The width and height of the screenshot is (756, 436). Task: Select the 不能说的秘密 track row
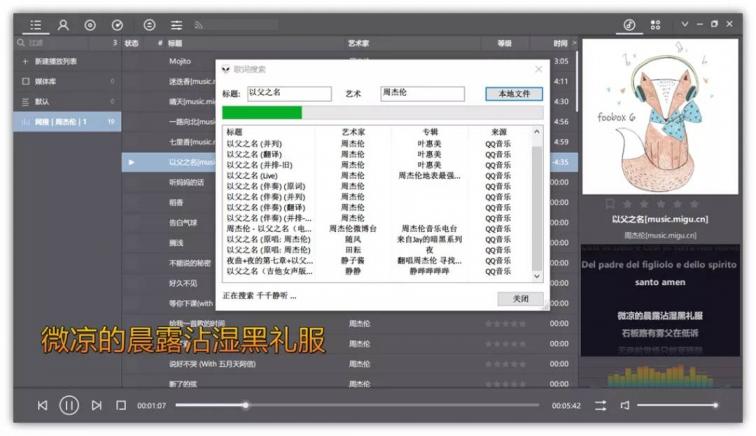coord(189,263)
